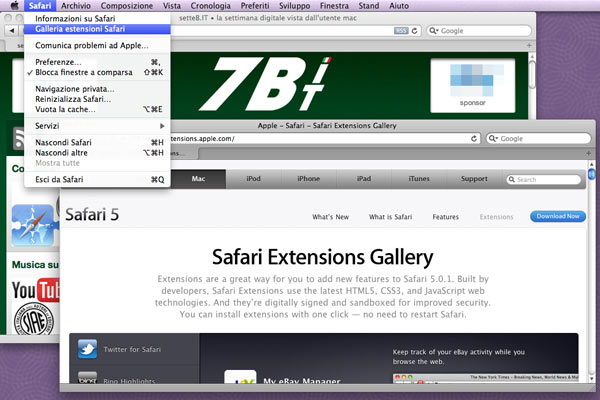
Task: Enable Navigazione privata in Safari menu
Action: point(74,89)
